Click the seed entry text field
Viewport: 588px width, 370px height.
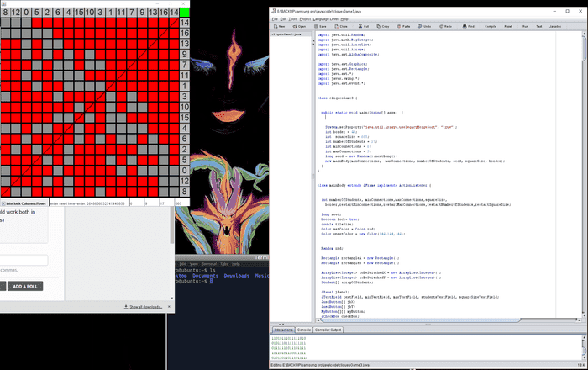(x=86, y=203)
